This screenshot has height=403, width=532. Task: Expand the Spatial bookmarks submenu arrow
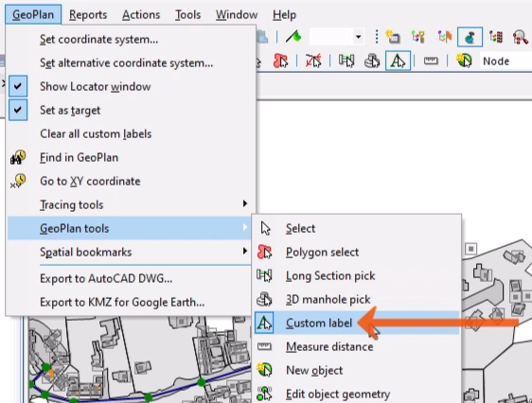point(245,251)
